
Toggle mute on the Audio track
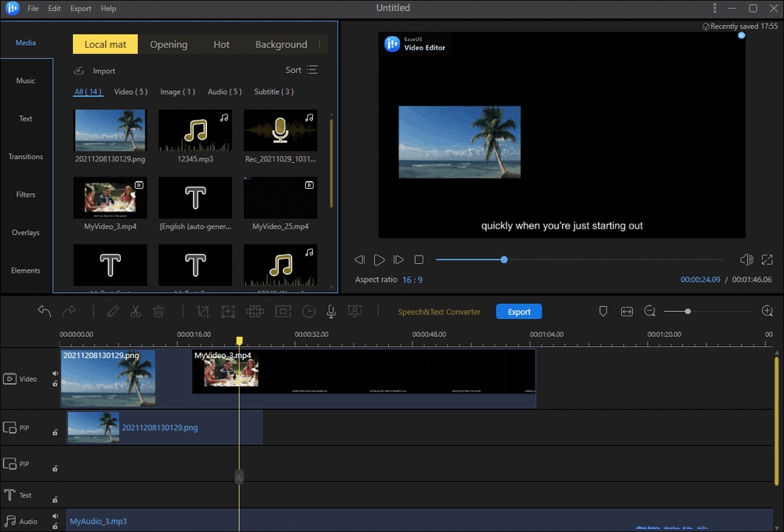(55, 516)
